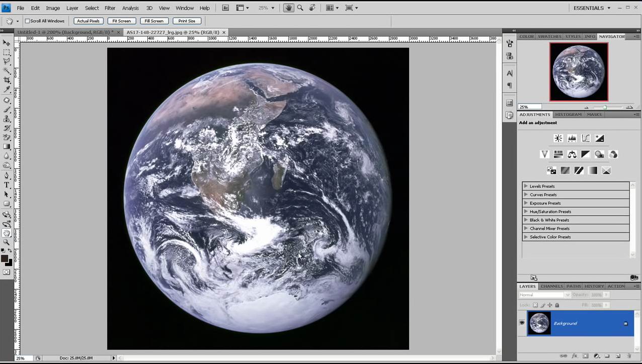Click the Fit Screen button
The width and height of the screenshot is (642, 364).
[x=121, y=21]
